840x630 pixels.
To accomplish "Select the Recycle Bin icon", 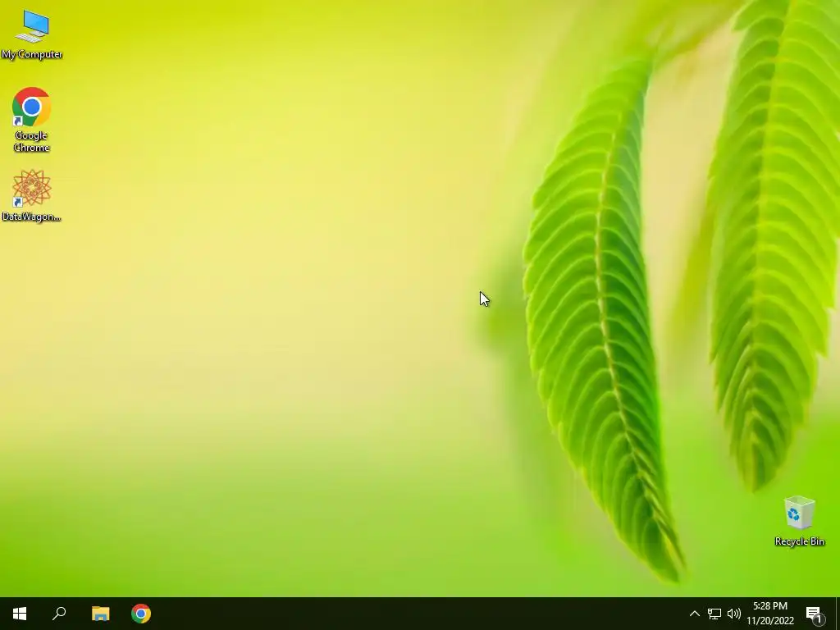I will pos(799,521).
